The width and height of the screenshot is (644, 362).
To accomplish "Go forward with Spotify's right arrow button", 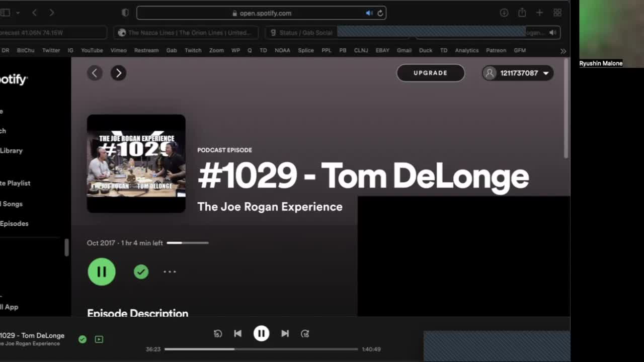I will 118,73.
